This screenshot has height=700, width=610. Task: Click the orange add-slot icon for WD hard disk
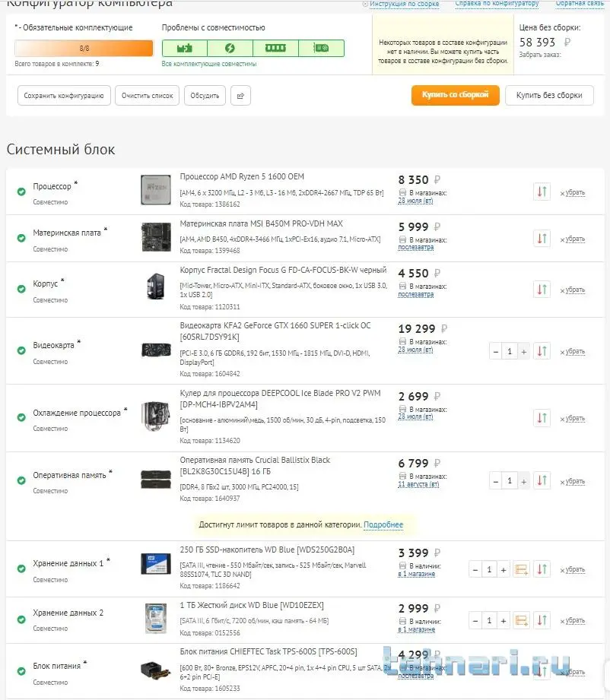(521, 620)
